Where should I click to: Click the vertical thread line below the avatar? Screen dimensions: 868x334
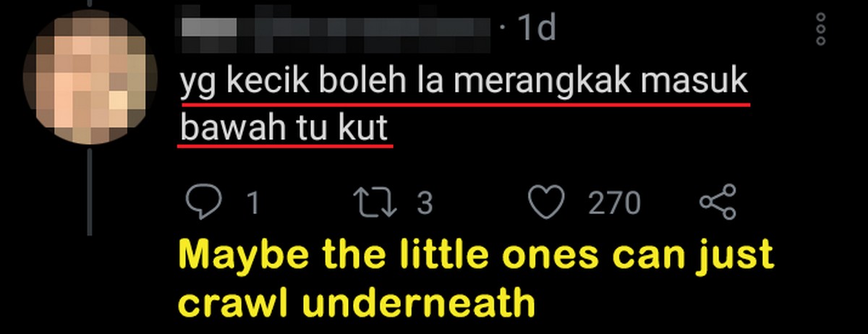click(89, 189)
